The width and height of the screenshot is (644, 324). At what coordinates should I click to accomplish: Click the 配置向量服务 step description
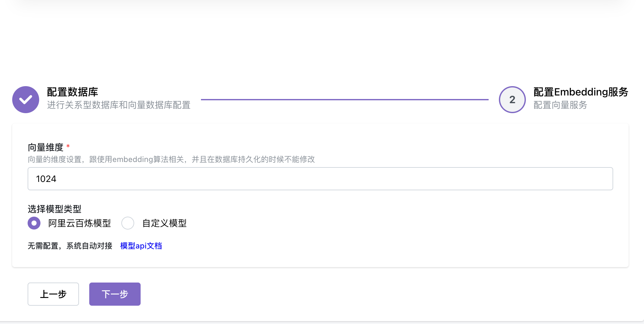(560, 105)
